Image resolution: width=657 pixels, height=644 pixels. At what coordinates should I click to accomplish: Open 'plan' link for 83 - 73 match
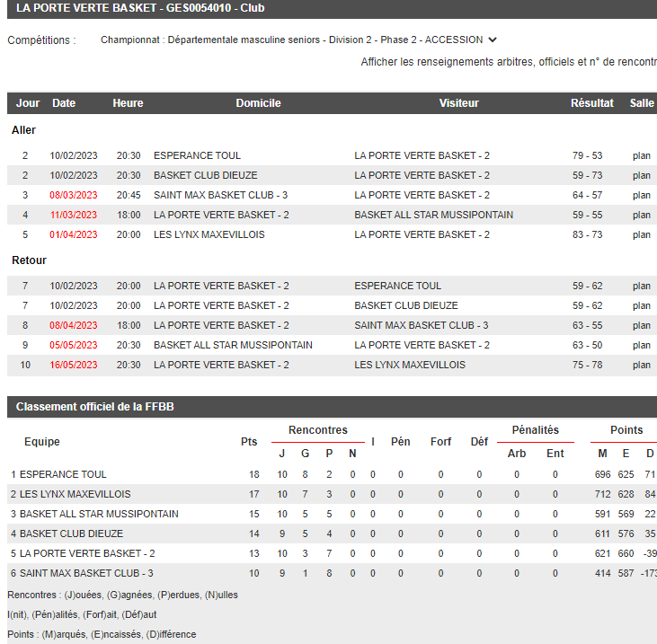pos(641,234)
